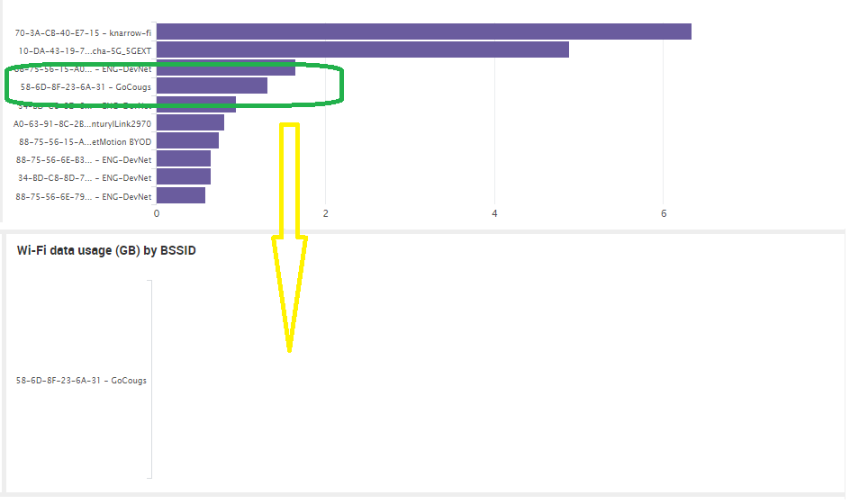Screen dimensions: 850x504
Task: Click the GoCougs label in the lower chart
Action: click(81, 381)
